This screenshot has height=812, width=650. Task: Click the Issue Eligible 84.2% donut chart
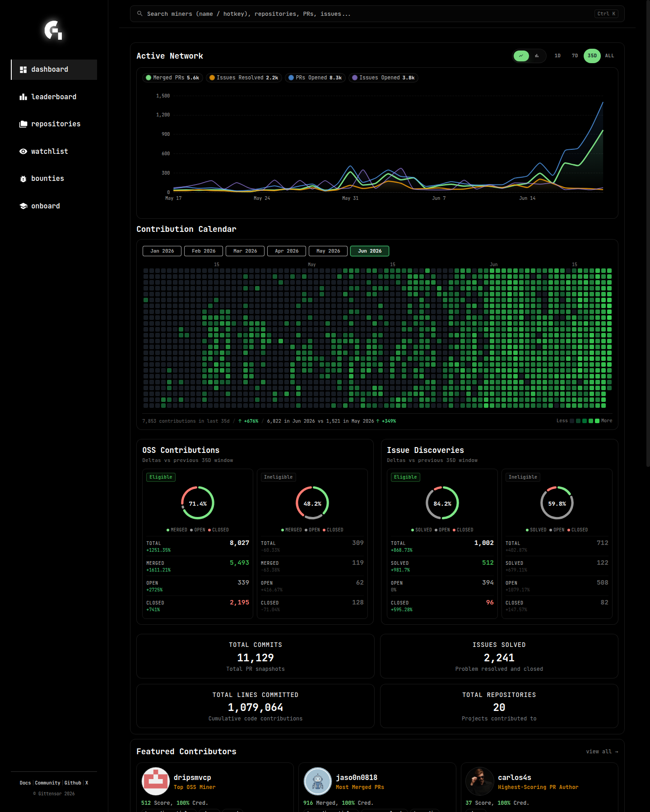tap(442, 503)
